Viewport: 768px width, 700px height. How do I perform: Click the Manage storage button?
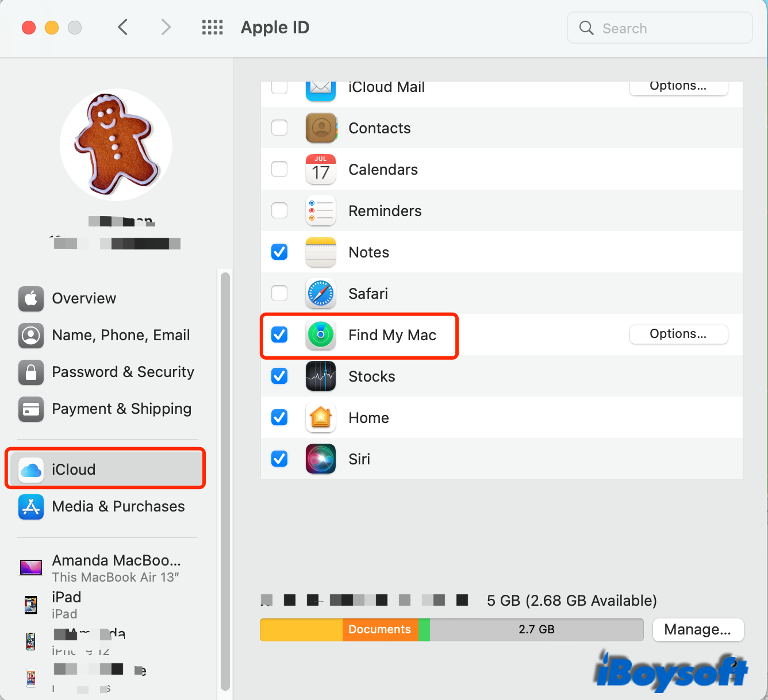point(698,629)
